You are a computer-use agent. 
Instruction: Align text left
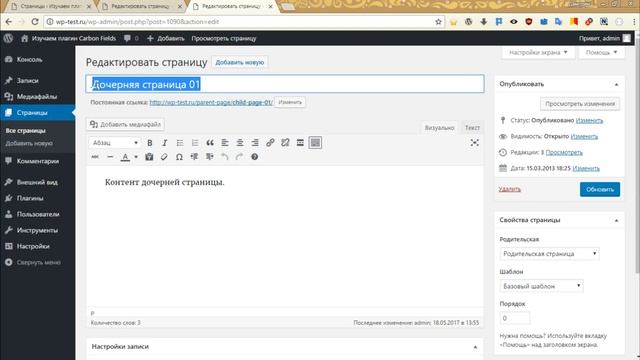[x=225, y=143]
